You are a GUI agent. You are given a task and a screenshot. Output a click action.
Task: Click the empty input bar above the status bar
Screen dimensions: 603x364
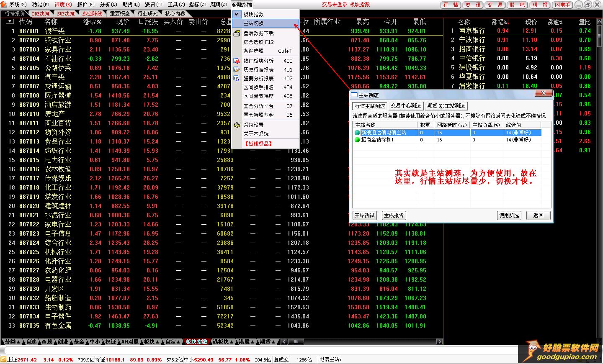(260, 350)
